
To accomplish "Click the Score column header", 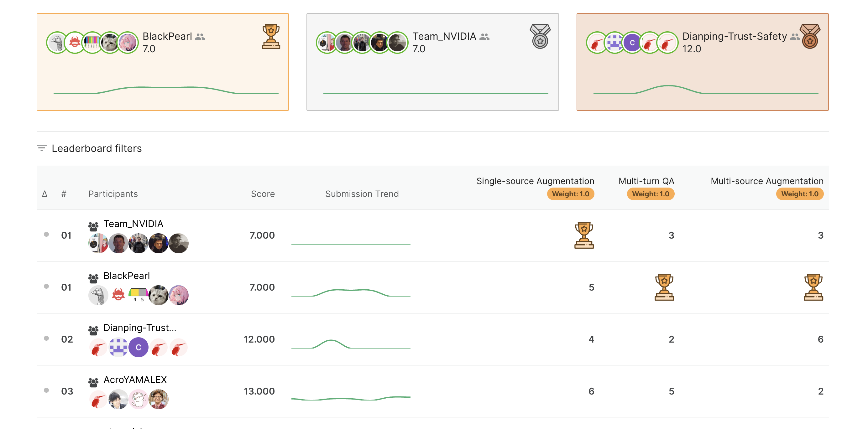I will click(263, 194).
